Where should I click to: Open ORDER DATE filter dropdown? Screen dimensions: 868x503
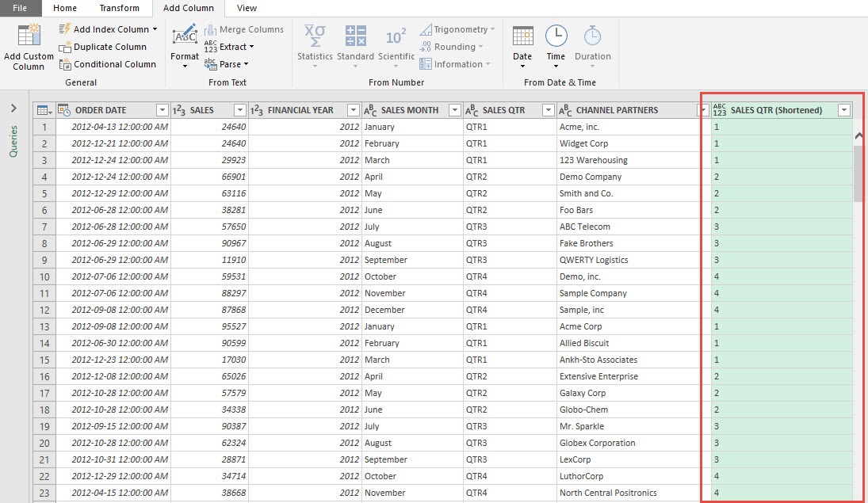163,110
